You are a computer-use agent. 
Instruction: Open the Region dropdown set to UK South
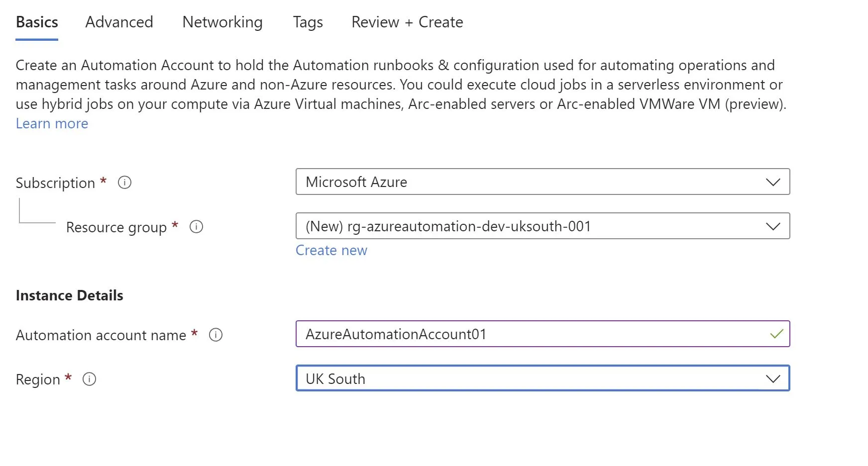click(542, 378)
